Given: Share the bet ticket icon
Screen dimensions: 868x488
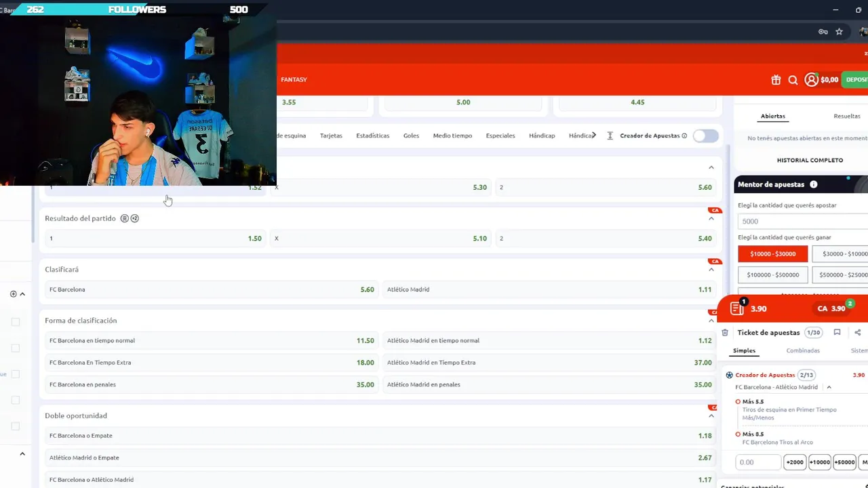Looking at the screenshot, I should tap(857, 332).
